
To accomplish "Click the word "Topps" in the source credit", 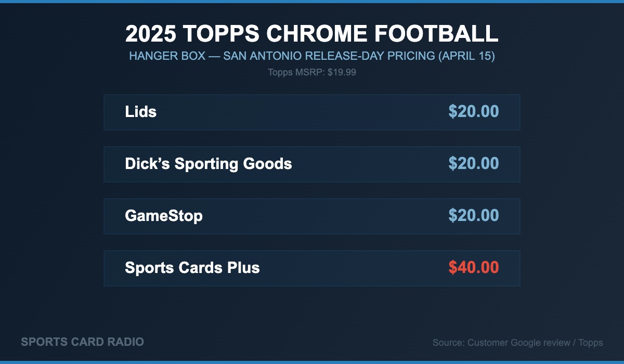I will click(x=590, y=343).
